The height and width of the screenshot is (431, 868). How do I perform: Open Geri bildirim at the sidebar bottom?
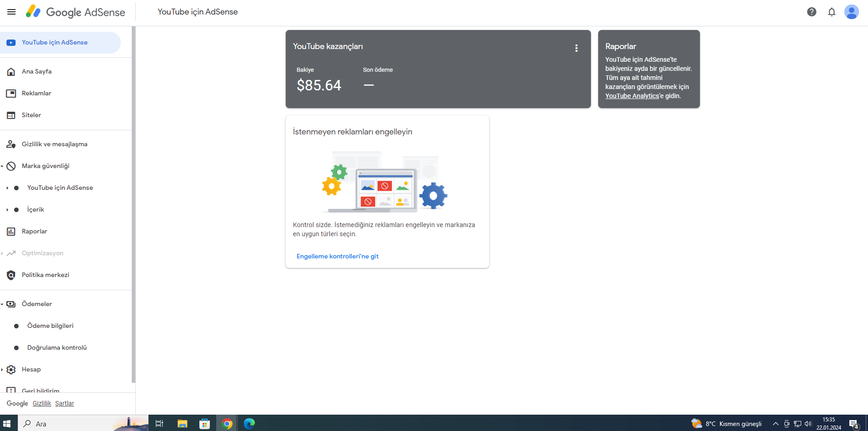[40, 391]
